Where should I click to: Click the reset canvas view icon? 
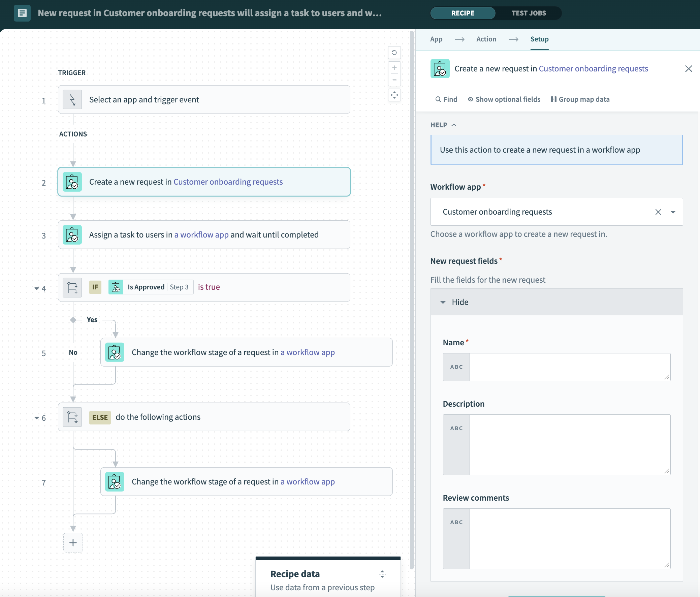(x=394, y=53)
